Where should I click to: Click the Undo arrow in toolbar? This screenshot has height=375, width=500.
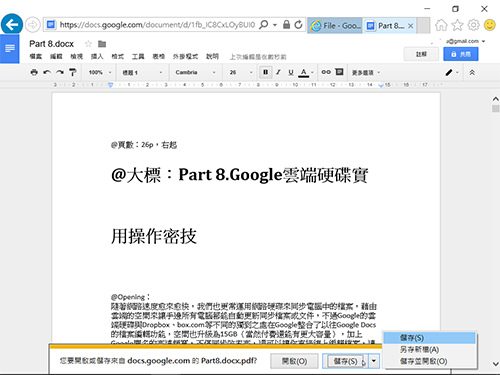click(47, 72)
